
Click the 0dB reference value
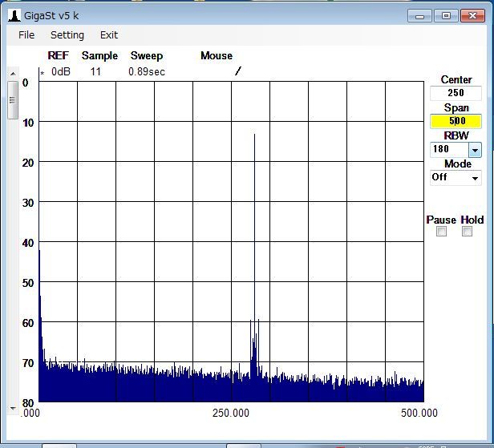pyautogui.click(x=61, y=72)
